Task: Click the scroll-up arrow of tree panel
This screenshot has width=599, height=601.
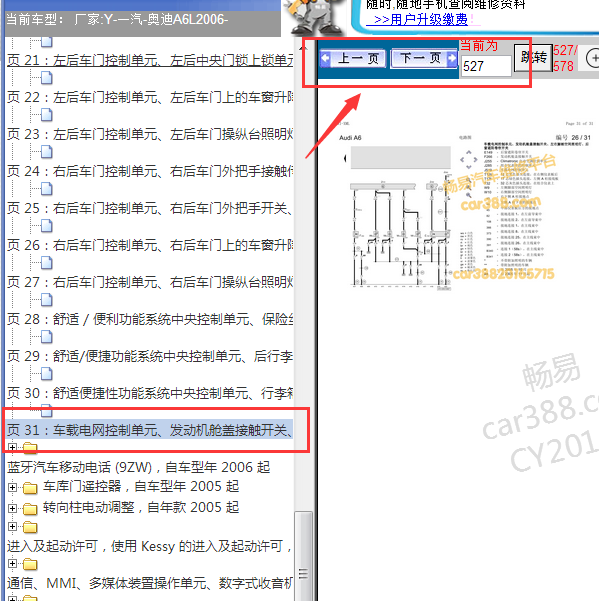Action: (x=303, y=48)
